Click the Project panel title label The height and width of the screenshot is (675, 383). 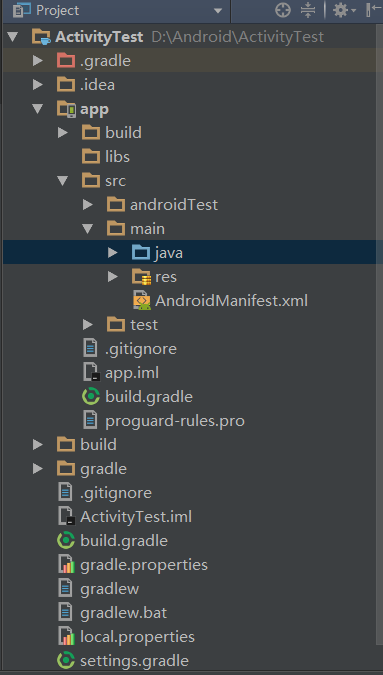[x=58, y=11]
